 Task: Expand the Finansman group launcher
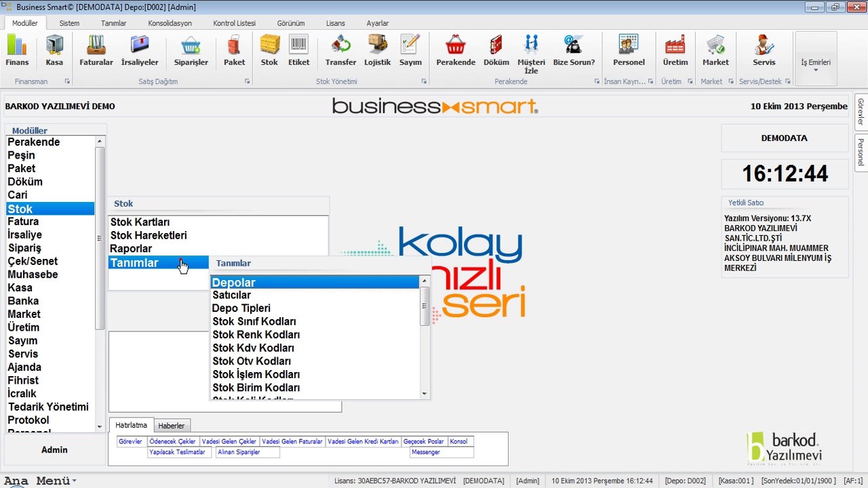pos(67,81)
